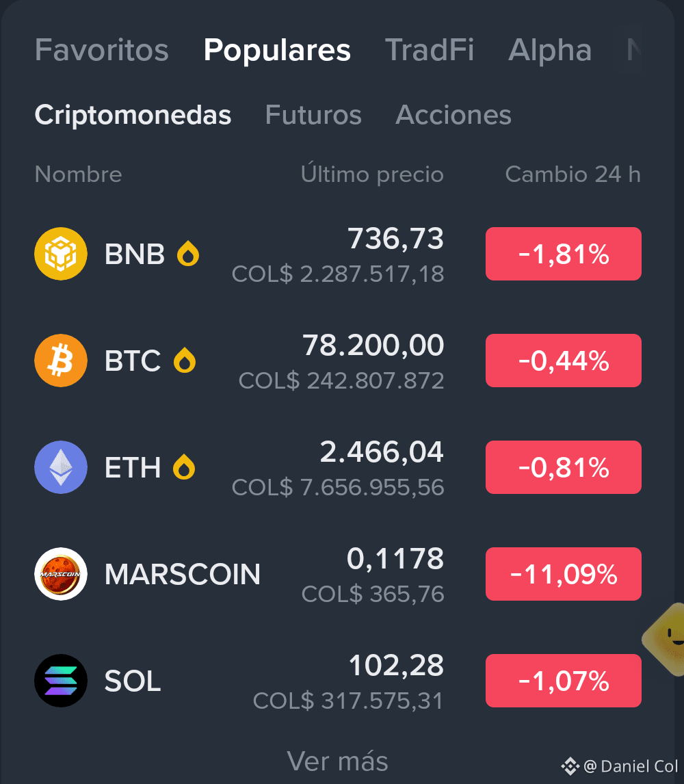This screenshot has height=784, width=684.
Task: Open the Alpha tab
Action: (x=550, y=50)
